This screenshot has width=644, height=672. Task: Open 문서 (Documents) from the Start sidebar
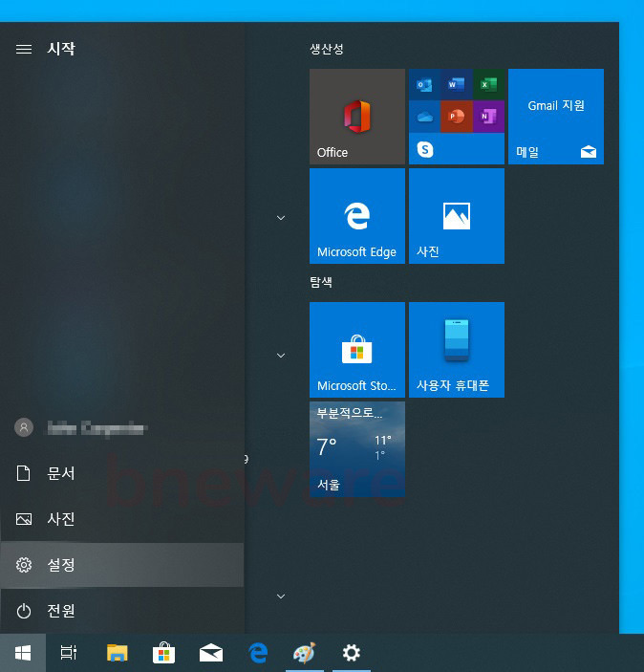122,473
